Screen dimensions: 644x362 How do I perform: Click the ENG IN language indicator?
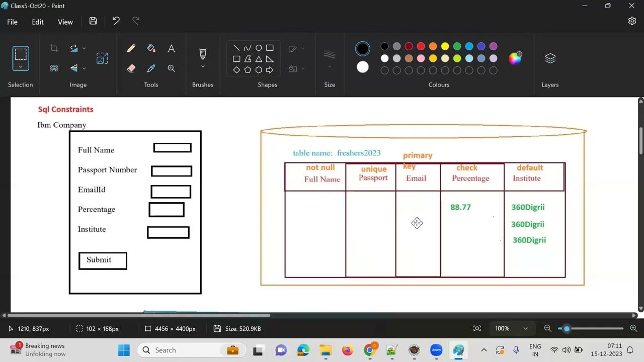click(x=535, y=350)
